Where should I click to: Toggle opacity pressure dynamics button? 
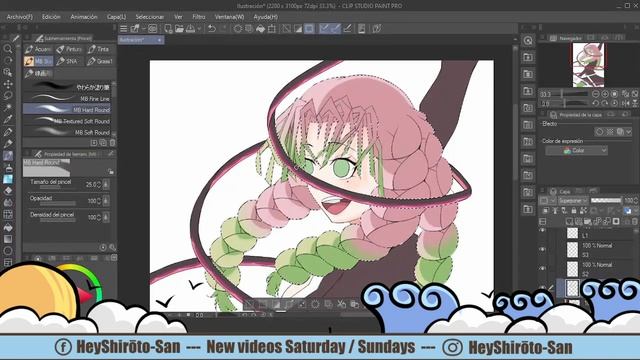pos(106,201)
